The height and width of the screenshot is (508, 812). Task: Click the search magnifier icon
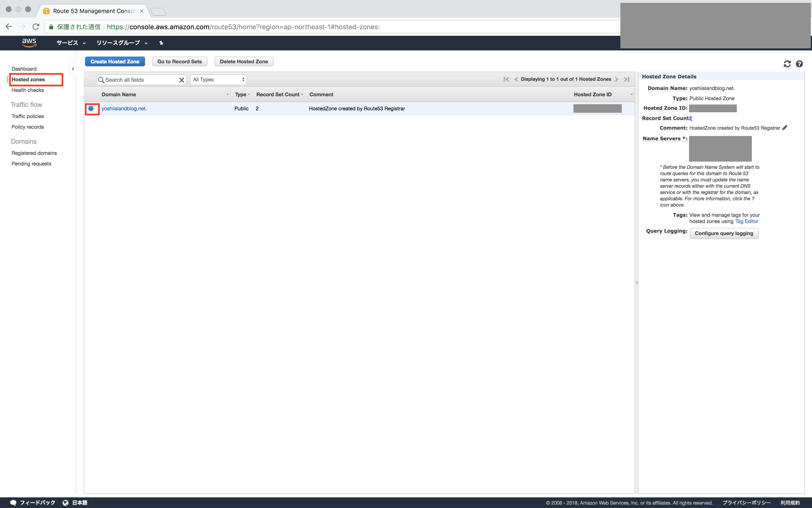pyautogui.click(x=101, y=80)
